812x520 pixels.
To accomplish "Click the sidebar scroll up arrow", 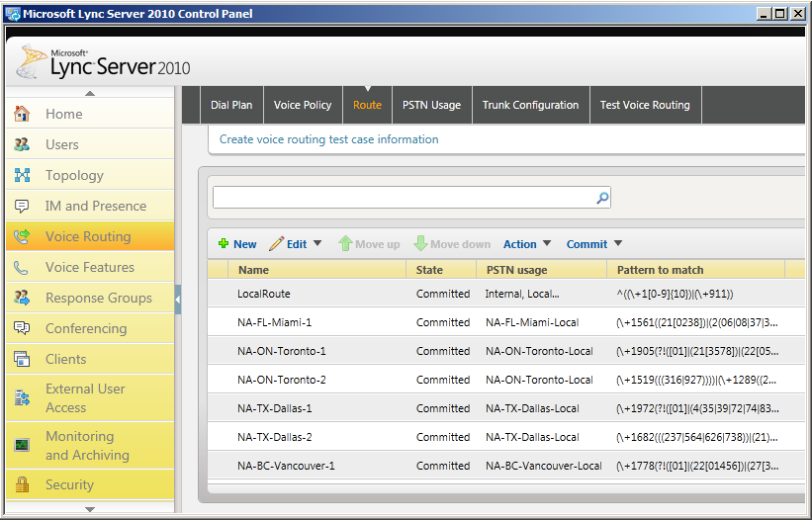I will click(x=90, y=93).
